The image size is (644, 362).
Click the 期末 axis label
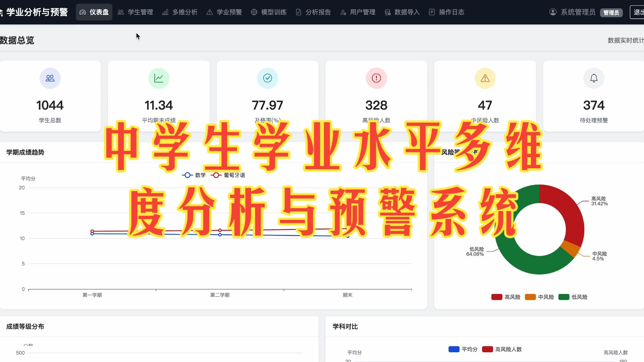pos(347,295)
